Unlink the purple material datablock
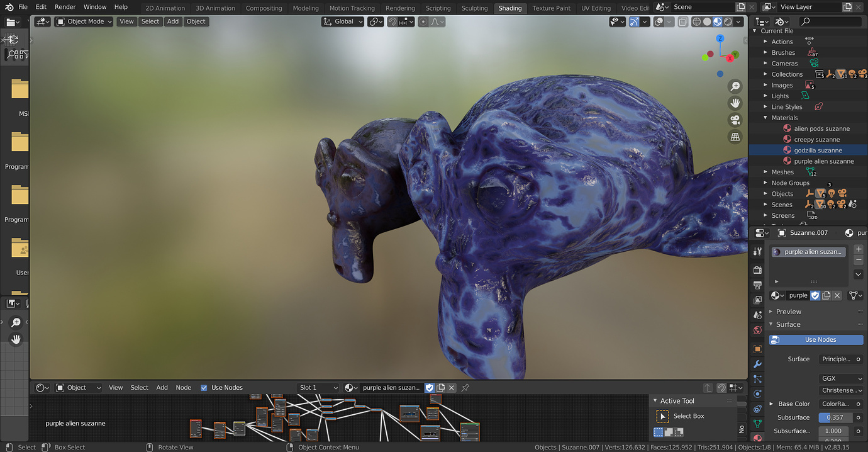 pos(837,295)
